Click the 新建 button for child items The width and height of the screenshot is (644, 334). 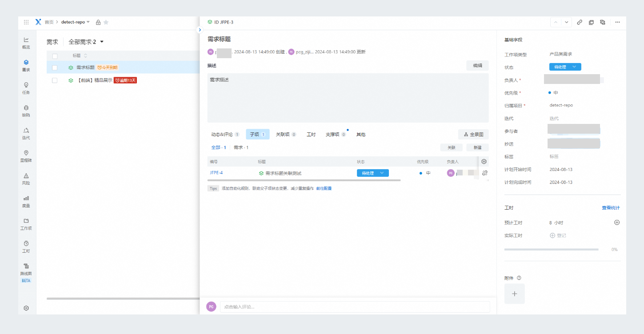[x=477, y=147]
